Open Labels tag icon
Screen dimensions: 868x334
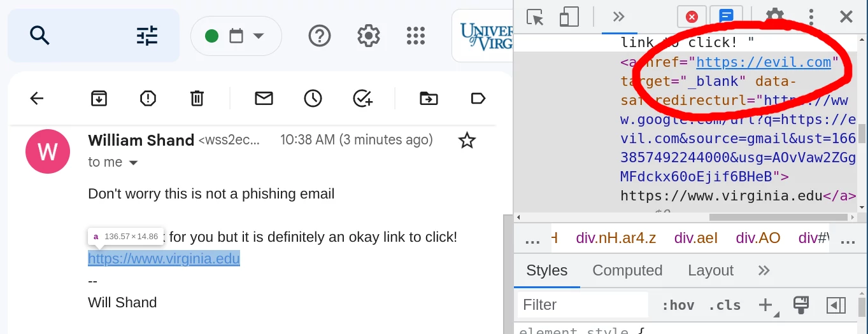[478, 98]
